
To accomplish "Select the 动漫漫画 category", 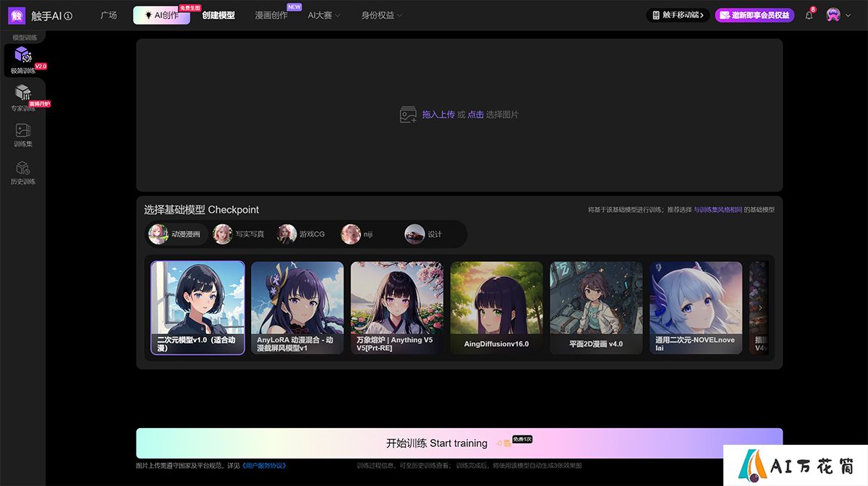I will pos(176,234).
